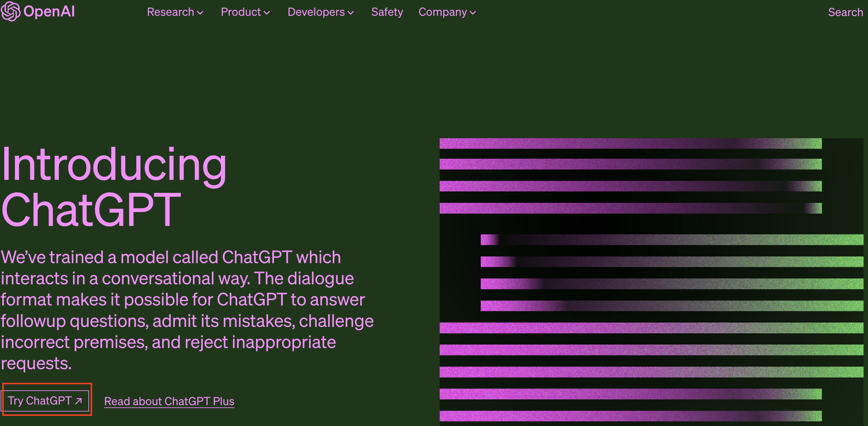Click the ChatGPT description paragraph
The width and height of the screenshot is (868, 426).
[x=187, y=300]
